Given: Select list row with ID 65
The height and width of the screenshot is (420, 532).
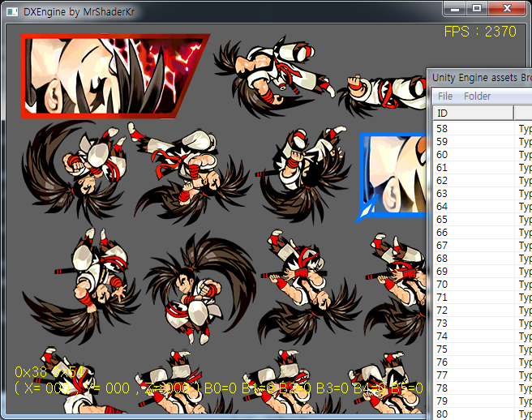Looking at the screenshot, I should (x=483, y=220).
